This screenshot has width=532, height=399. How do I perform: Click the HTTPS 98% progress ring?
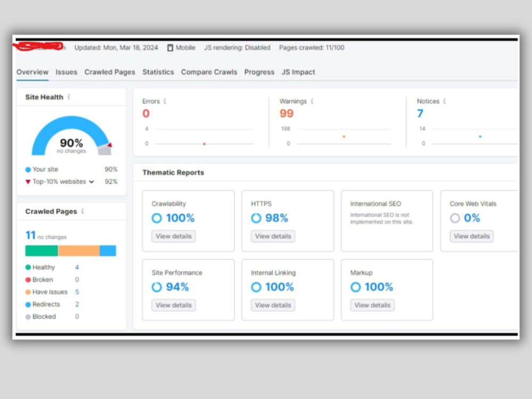pos(256,218)
